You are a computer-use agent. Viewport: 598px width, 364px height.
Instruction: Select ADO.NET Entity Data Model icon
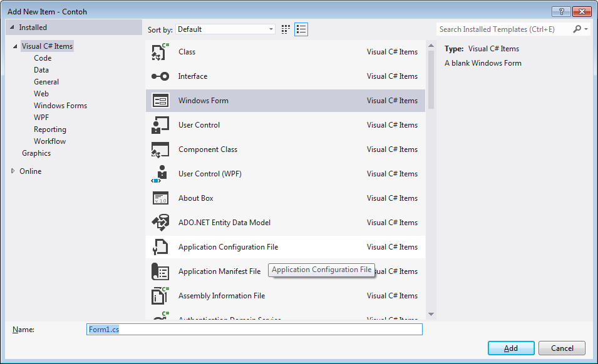point(160,223)
